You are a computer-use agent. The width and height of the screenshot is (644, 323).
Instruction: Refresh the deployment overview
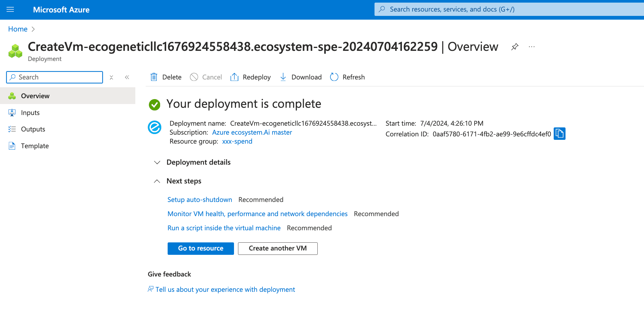pos(334,77)
